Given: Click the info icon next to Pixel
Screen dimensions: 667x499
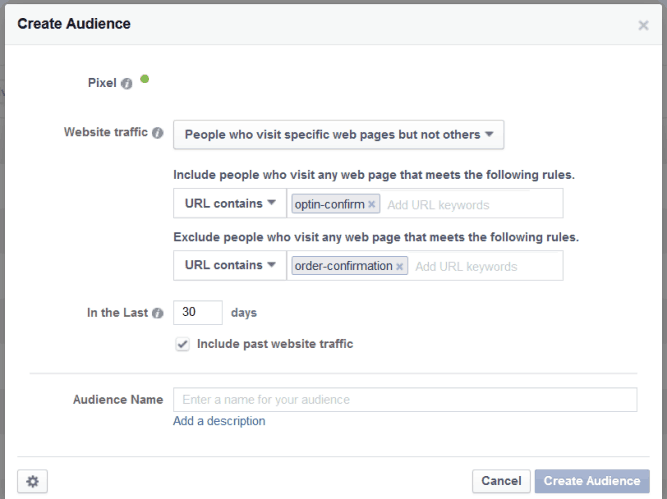Looking at the screenshot, I should (126, 83).
